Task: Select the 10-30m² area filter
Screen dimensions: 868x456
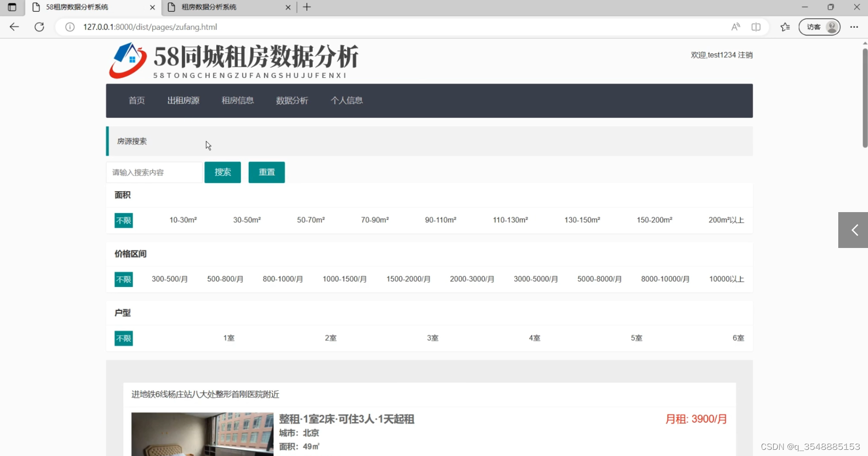Action: 183,220
